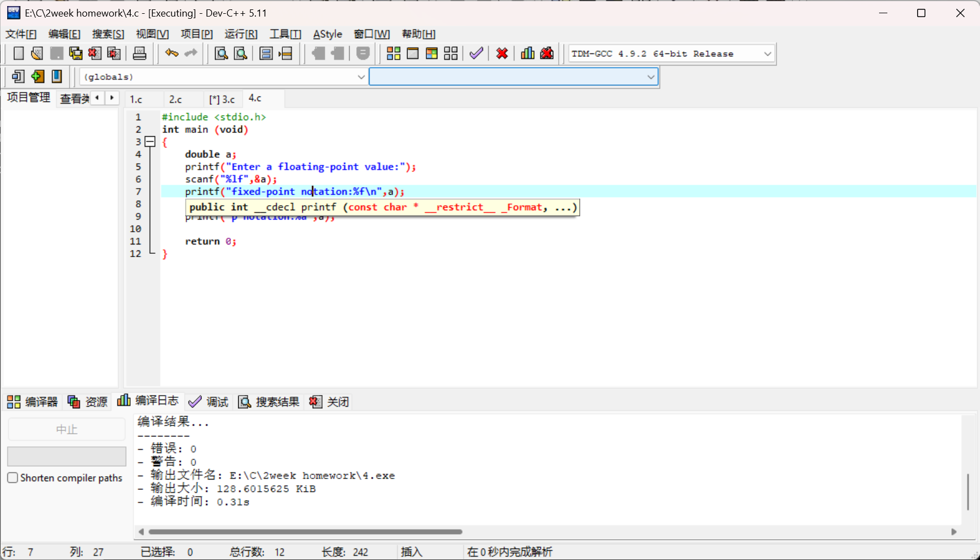Save all files using toolbar icon
The image size is (980, 560).
pos(76,54)
